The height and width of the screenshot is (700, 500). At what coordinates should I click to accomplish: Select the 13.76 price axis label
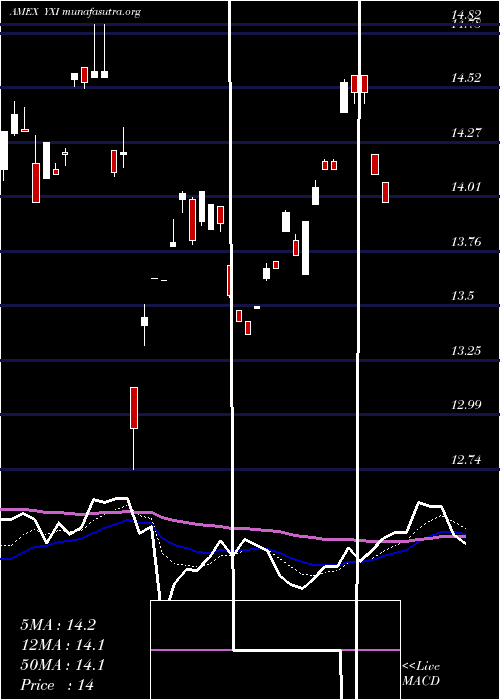(466, 242)
